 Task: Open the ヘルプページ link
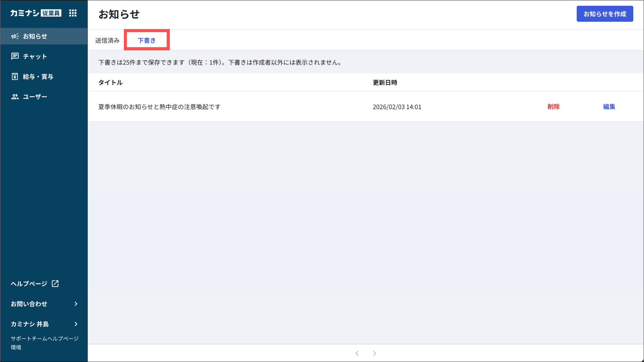click(x=29, y=284)
